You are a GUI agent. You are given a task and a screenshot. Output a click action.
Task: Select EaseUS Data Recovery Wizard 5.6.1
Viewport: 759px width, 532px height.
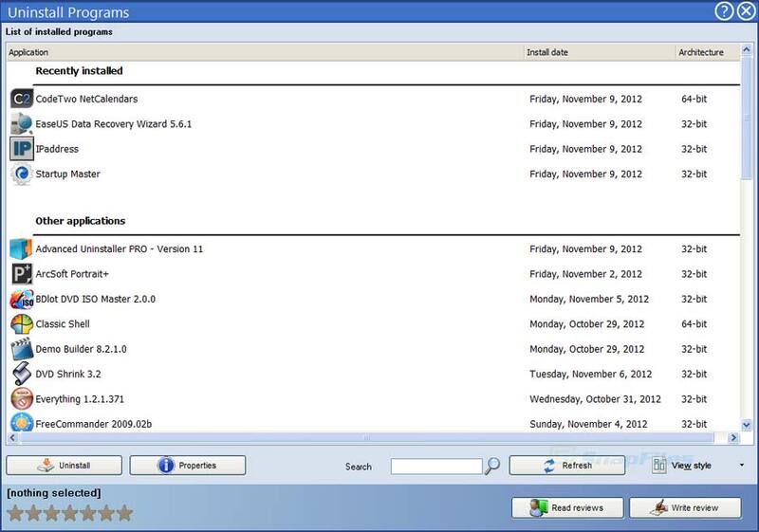(x=113, y=124)
